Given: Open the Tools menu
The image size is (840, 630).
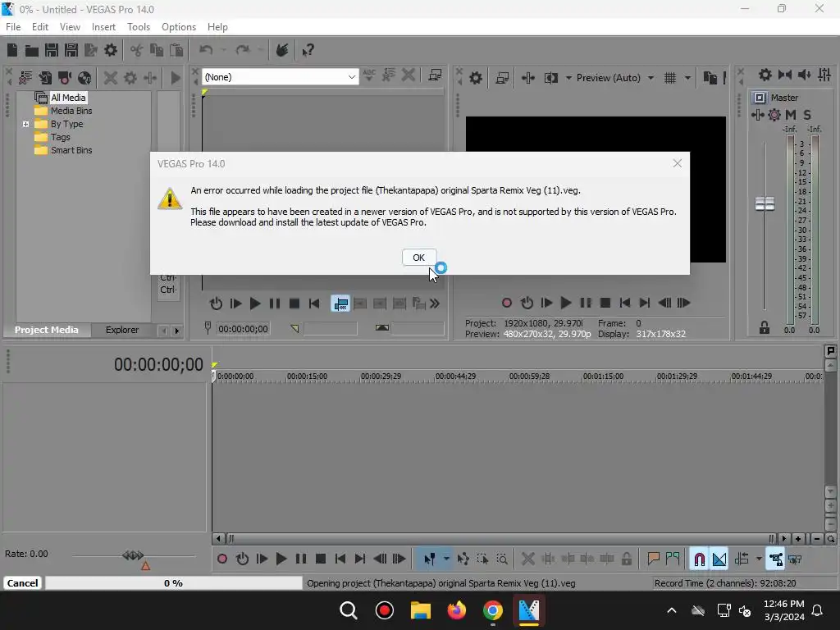Looking at the screenshot, I should click(x=138, y=27).
